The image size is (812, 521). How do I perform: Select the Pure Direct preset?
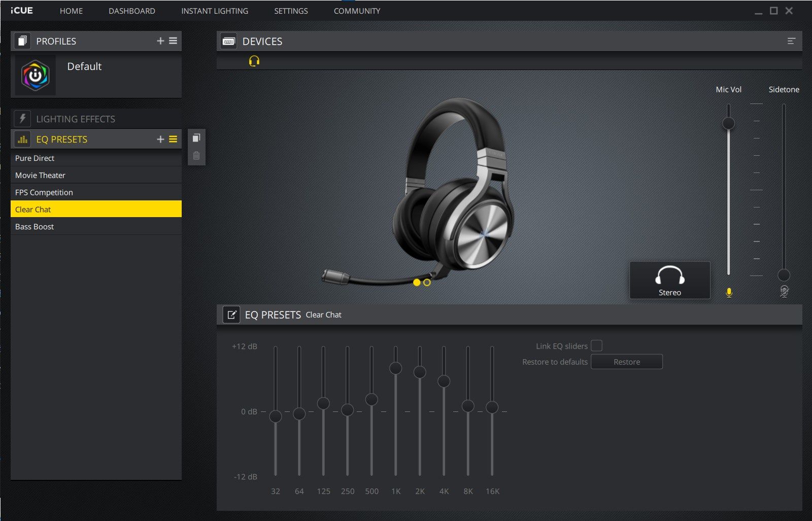pyautogui.click(x=96, y=158)
